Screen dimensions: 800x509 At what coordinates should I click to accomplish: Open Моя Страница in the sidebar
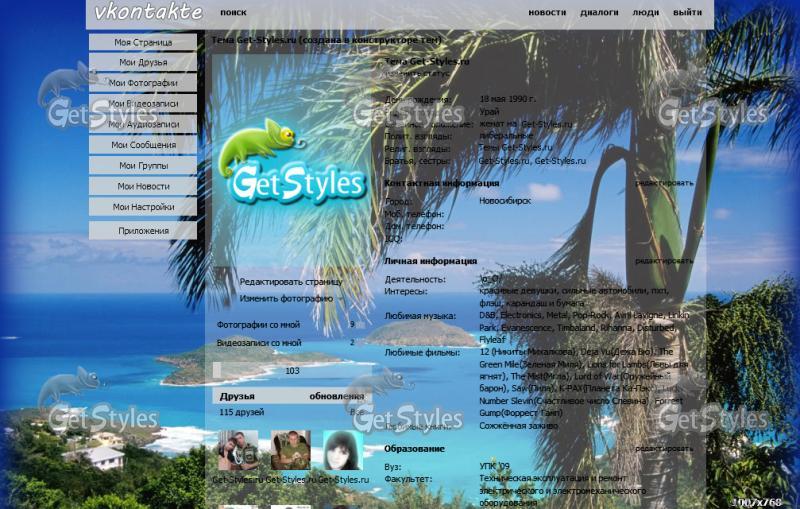click(143, 43)
